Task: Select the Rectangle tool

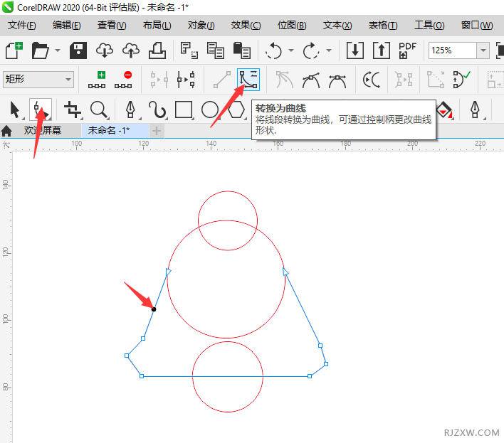Action: click(184, 110)
